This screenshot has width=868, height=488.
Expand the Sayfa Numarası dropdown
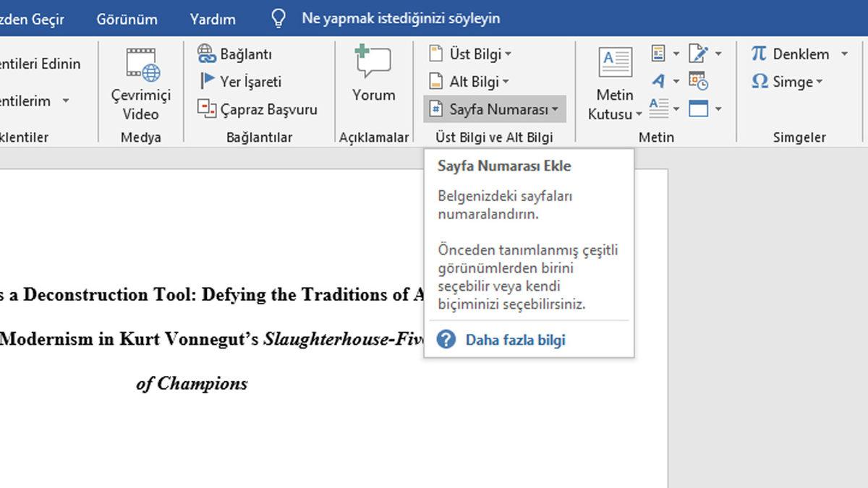pos(494,109)
